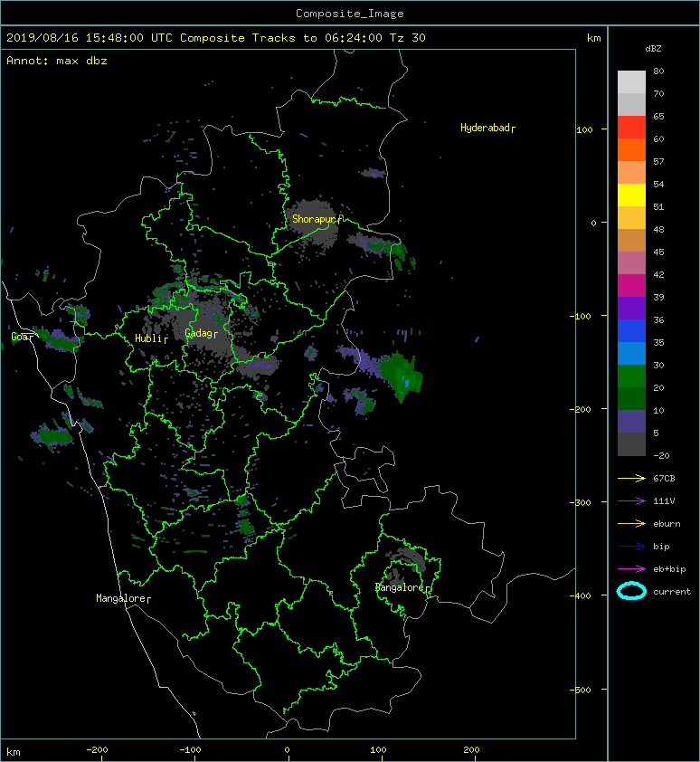Click the -500 tick on right axis

[581, 691]
